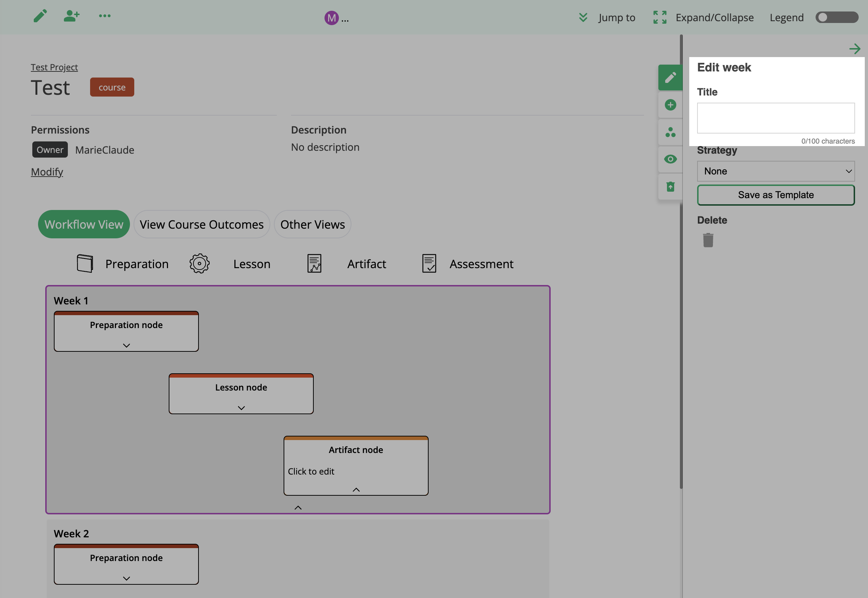This screenshot has width=868, height=598.
Task: Click Save as Template button
Action: click(x=775, y=195)
